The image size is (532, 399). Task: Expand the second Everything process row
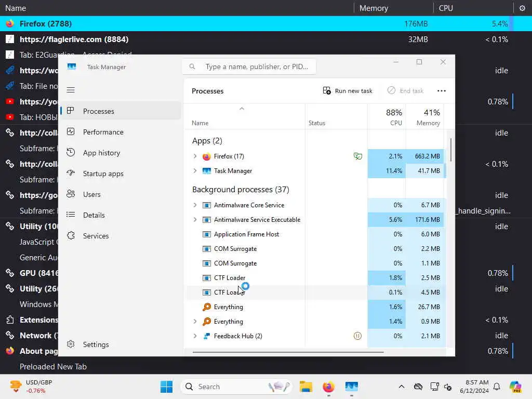(x=195, y=321)
